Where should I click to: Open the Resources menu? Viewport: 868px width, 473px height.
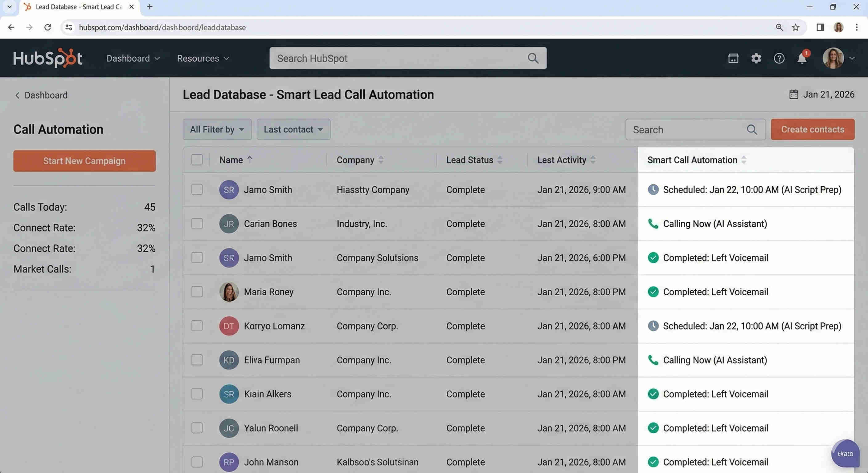click(203, 58)
